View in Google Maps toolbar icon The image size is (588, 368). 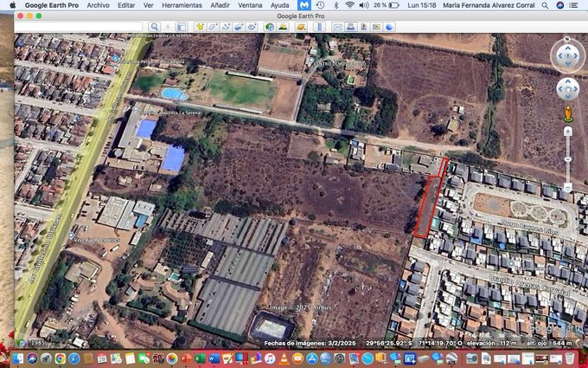(x=376, y=27)
